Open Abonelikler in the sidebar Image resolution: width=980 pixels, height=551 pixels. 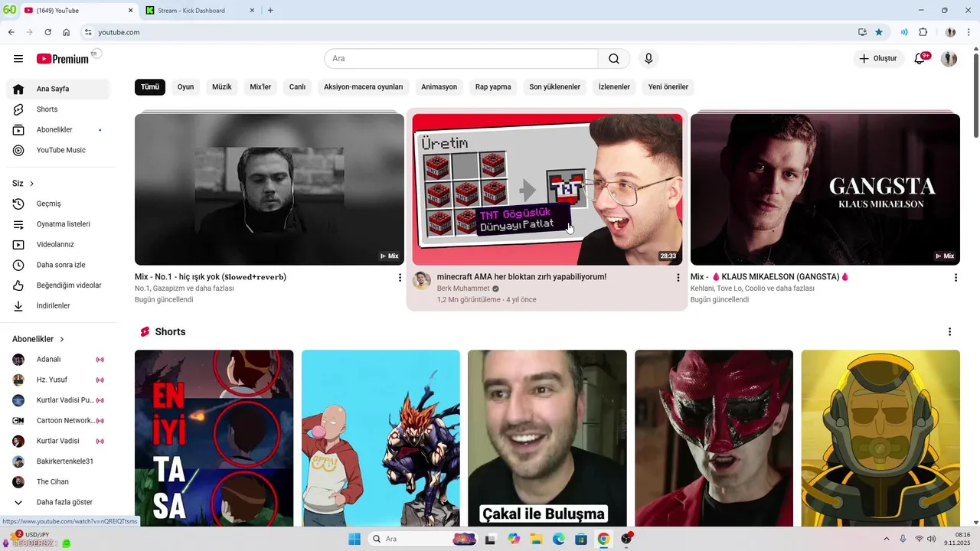[58, 130]
